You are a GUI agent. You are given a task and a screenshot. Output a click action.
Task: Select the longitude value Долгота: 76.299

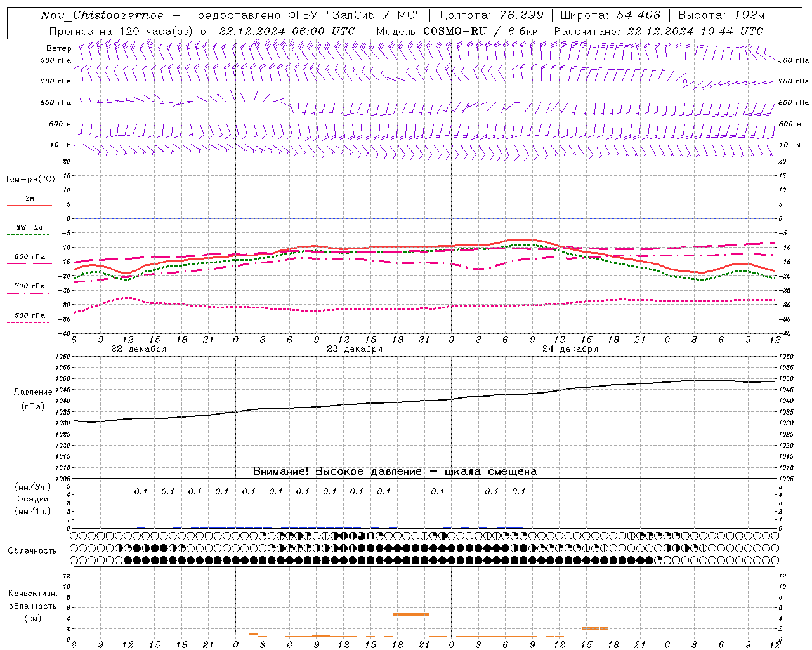(491, 15)
